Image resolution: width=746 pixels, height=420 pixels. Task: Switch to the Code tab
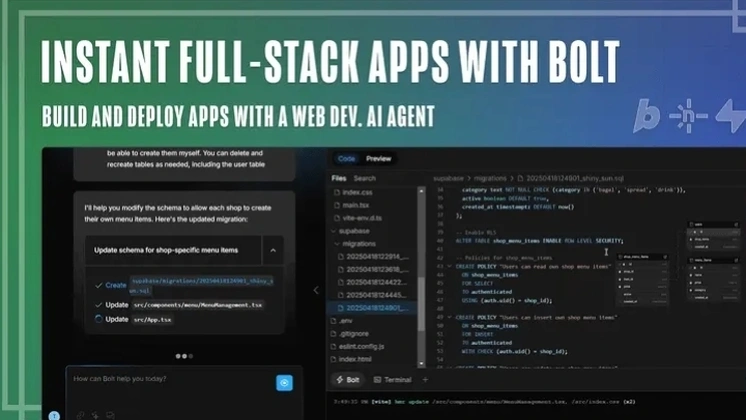tap(346, 159)
